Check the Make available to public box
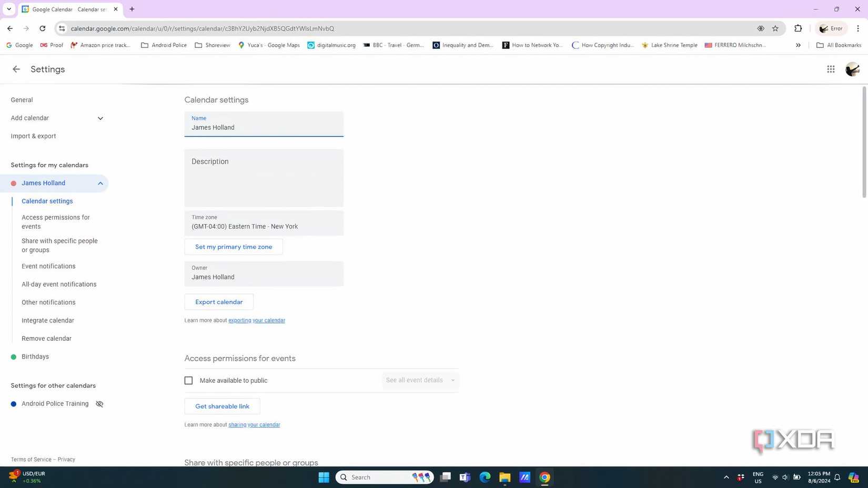The width and height of the screenshot is (868, 488). (188, 380)
